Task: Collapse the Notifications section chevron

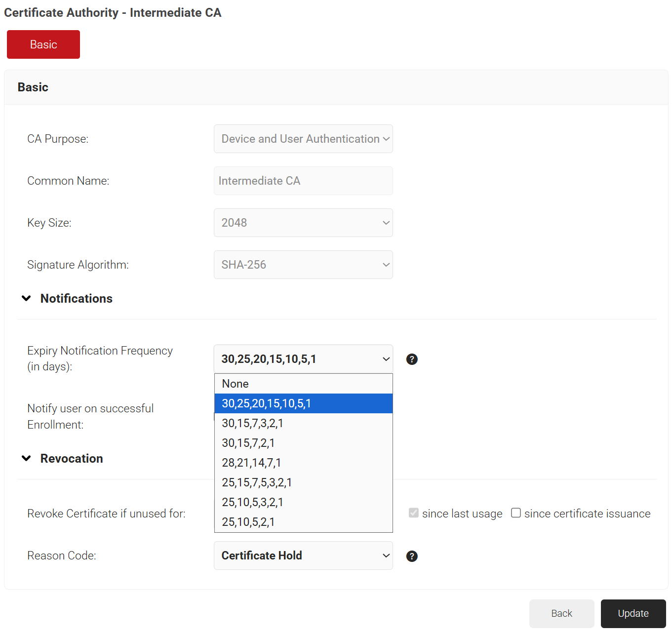Action: 27,299
